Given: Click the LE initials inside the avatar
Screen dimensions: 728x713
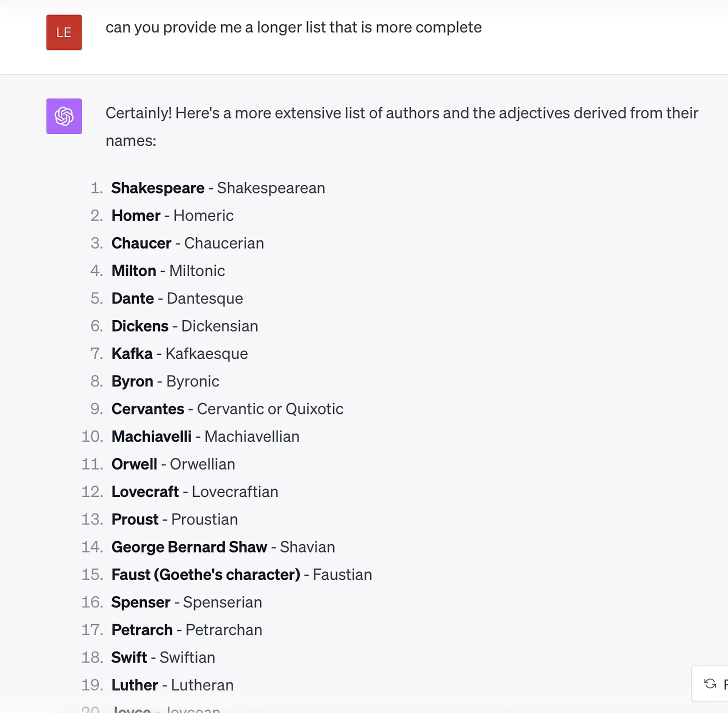Looking at the screenshot, I should 63,32.
